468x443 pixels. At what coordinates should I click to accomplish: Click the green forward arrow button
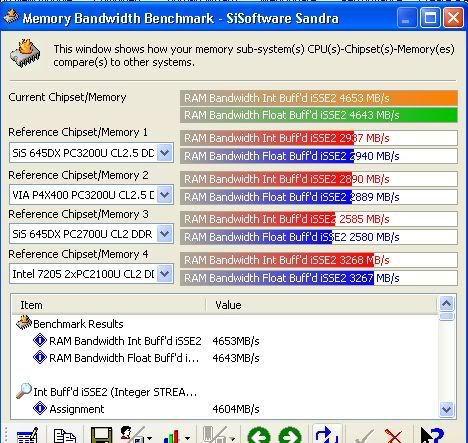coord(290,435)
